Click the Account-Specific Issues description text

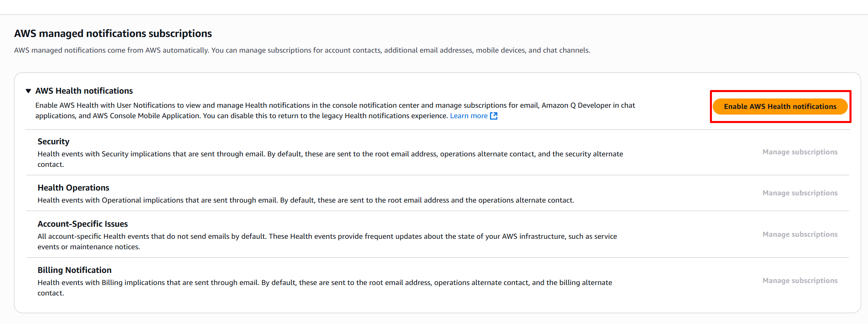click(x=327, y=236)
